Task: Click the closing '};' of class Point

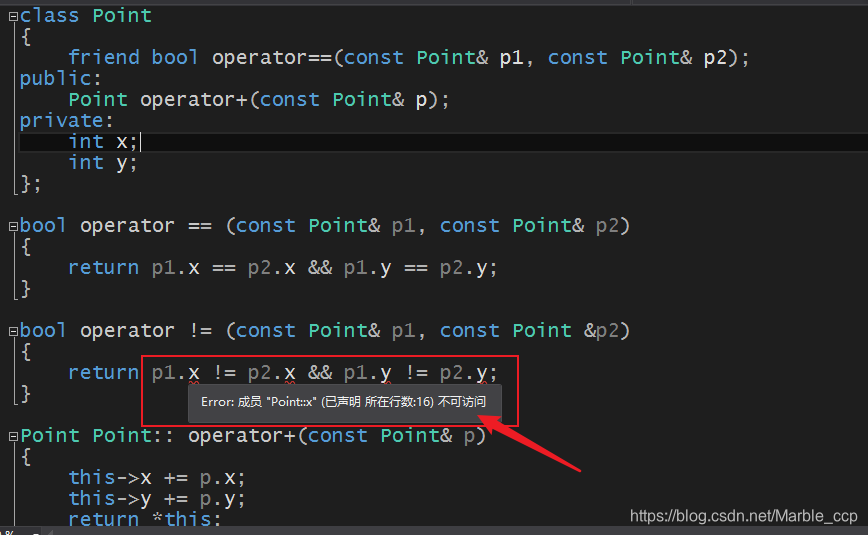Action: tap(30, 184)
